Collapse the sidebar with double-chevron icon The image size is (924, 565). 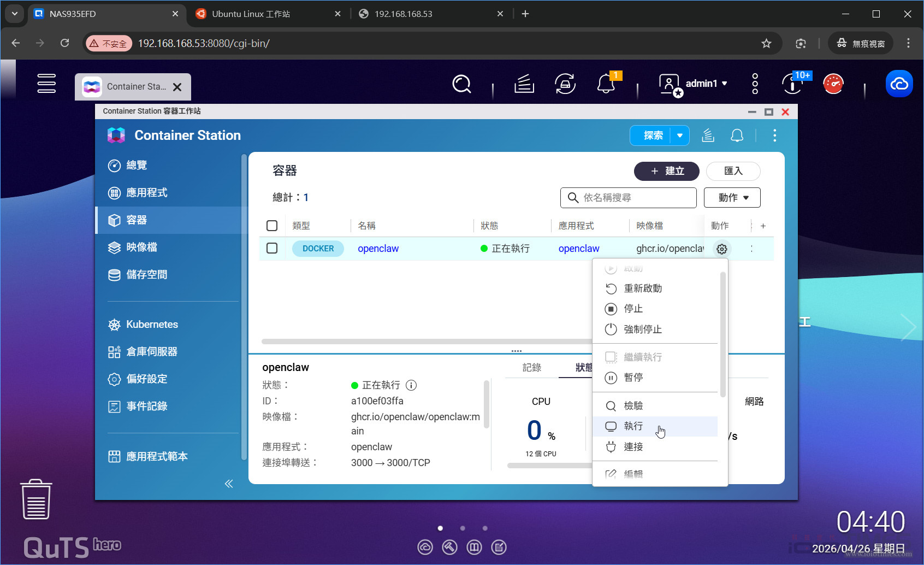(229, 484)
